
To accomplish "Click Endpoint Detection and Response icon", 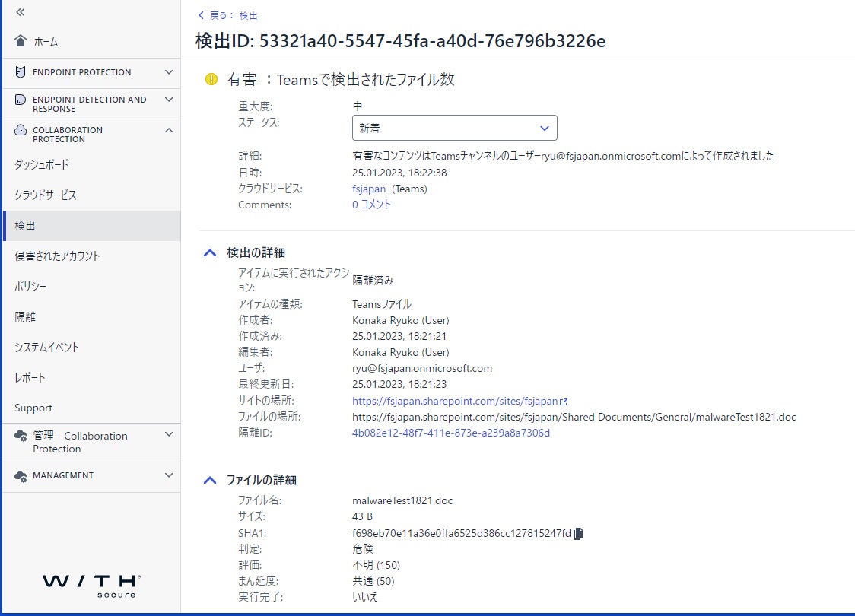I will click(21, 100).
